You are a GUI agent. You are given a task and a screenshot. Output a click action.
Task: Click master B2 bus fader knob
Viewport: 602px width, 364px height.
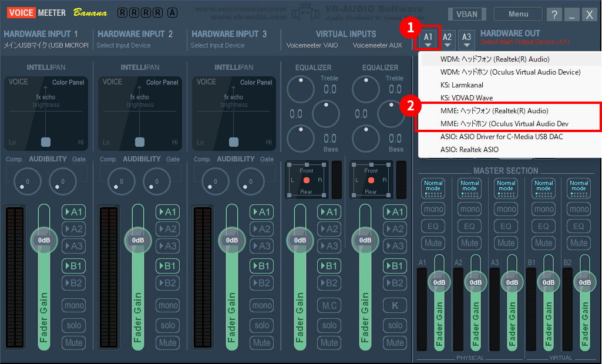coord(585,282)
